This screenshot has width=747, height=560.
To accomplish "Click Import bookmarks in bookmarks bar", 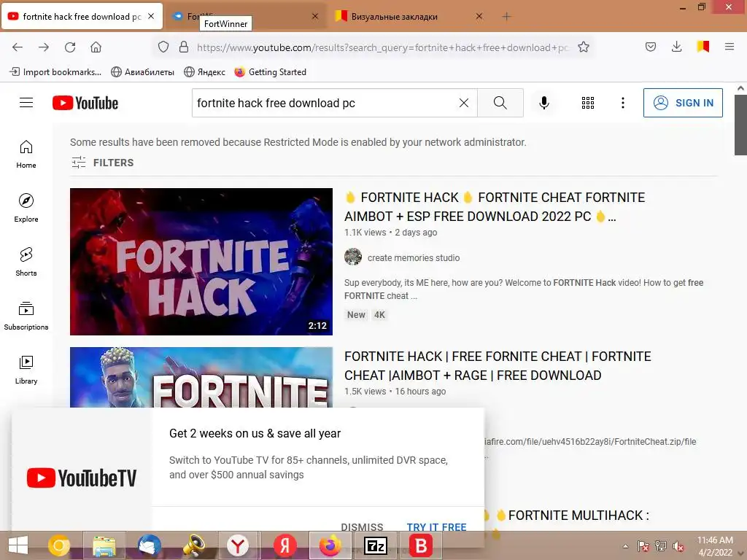I will pyautogui.click(x=55, y=72).
